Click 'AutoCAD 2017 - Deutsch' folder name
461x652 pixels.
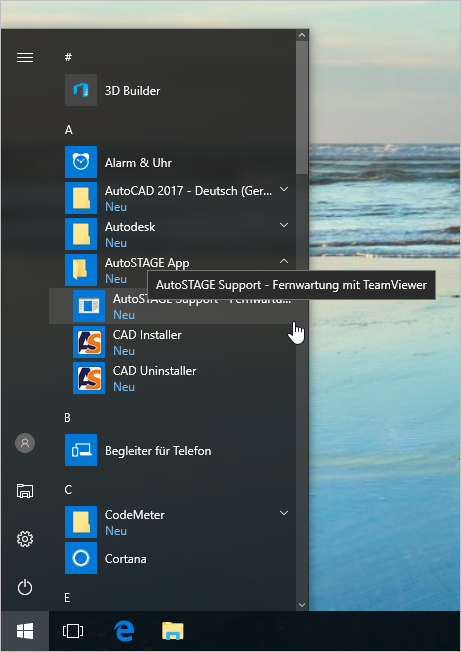[x=188, y=191]
